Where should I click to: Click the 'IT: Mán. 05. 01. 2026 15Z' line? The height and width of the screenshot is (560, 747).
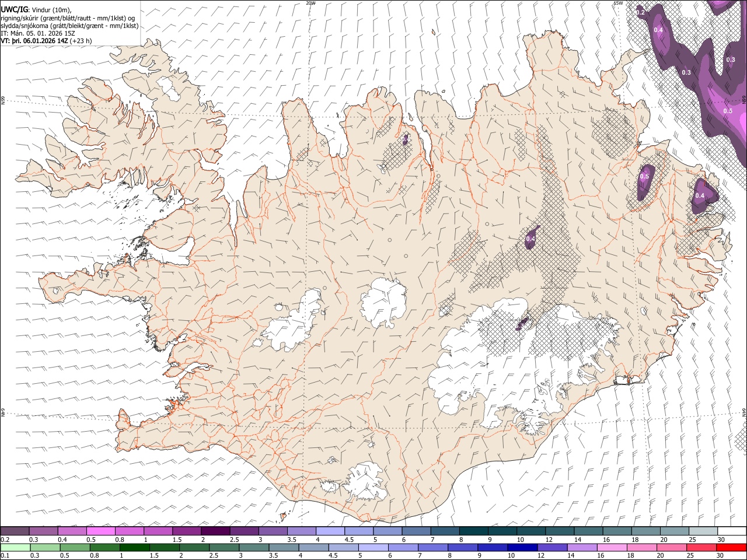click(x=38, y=33)
